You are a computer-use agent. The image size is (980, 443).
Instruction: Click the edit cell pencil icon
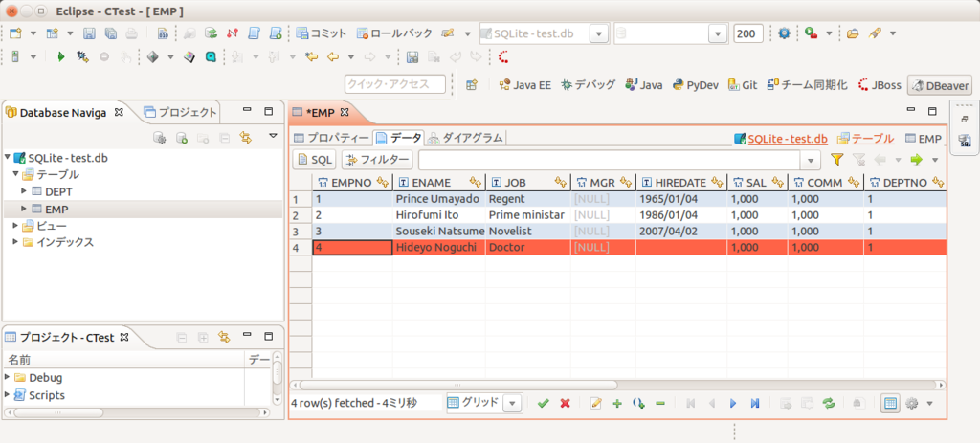point(595,403)
